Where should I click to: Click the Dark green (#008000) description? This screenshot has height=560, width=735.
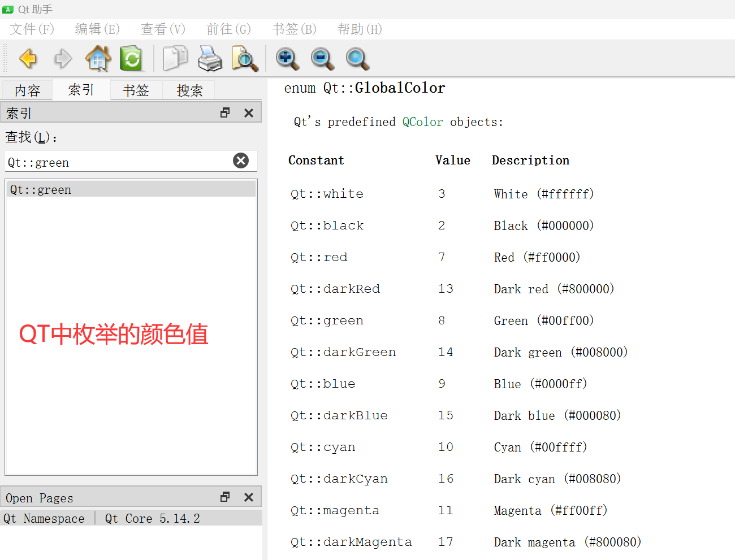click(x=561, y=352)
